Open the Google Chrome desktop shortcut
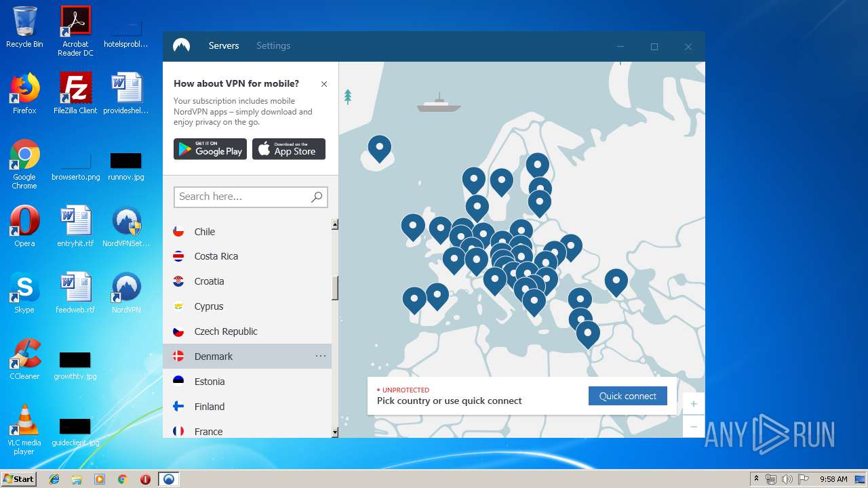The image size is (868, 488). 24,164
